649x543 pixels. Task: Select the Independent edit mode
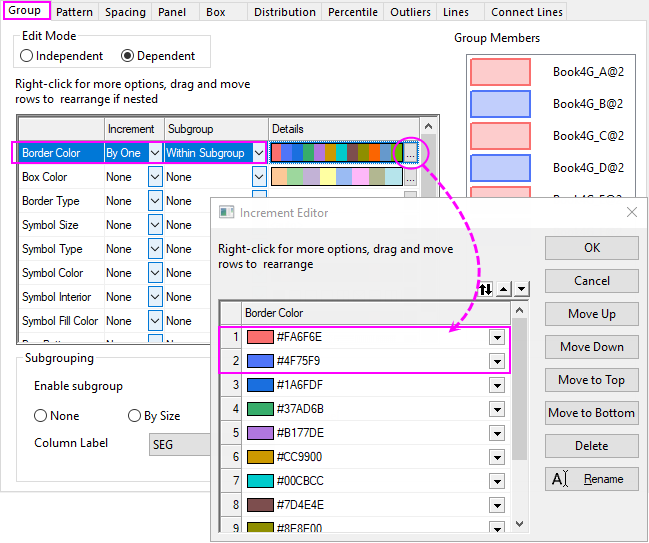27,56
